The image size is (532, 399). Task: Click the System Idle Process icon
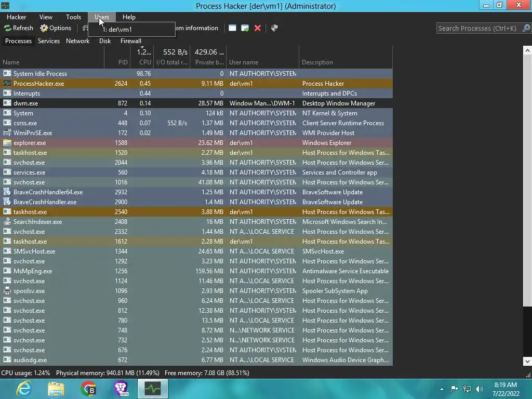tap(7, 74)
